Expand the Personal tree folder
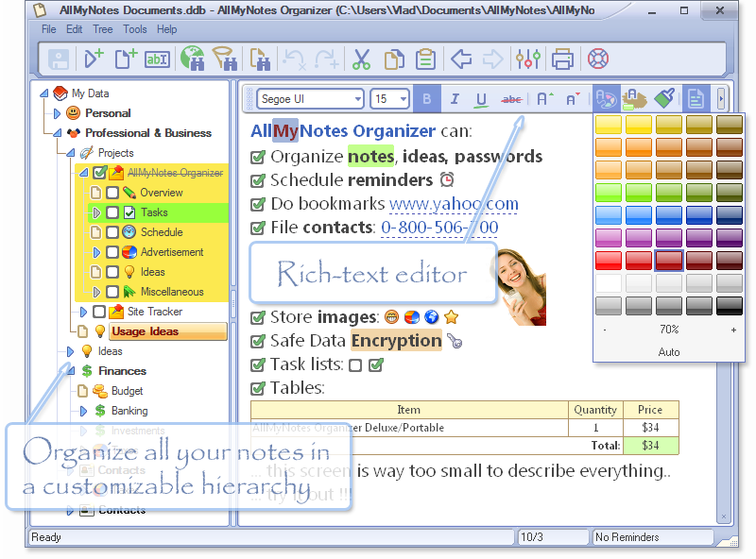756x559 pixels. pyautogui.click(x=57, y=113)
